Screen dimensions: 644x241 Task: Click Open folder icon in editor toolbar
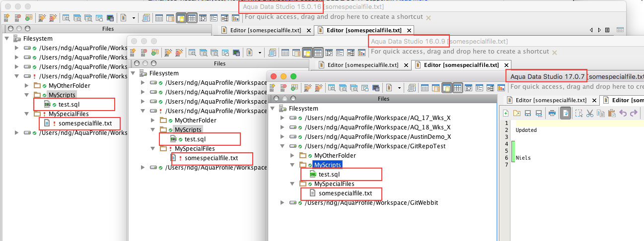(517, 113)
